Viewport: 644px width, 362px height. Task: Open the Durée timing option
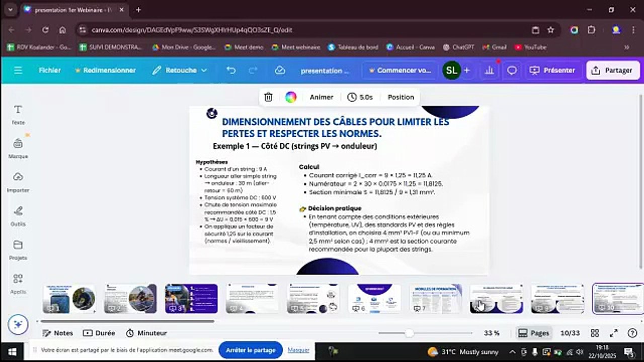[99, 333]
